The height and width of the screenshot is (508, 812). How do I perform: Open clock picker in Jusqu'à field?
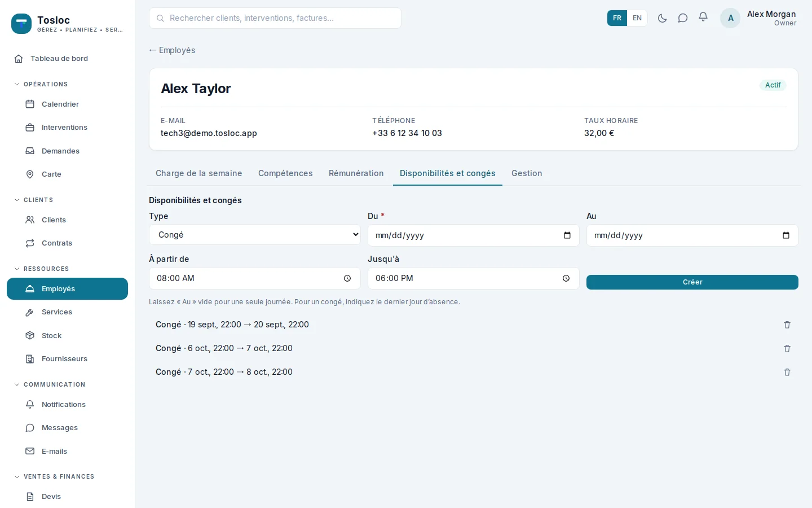tap(566, 278)
